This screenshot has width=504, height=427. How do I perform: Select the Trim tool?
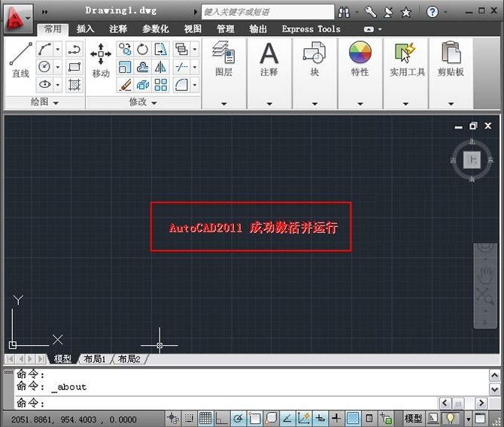coord(181,67)
